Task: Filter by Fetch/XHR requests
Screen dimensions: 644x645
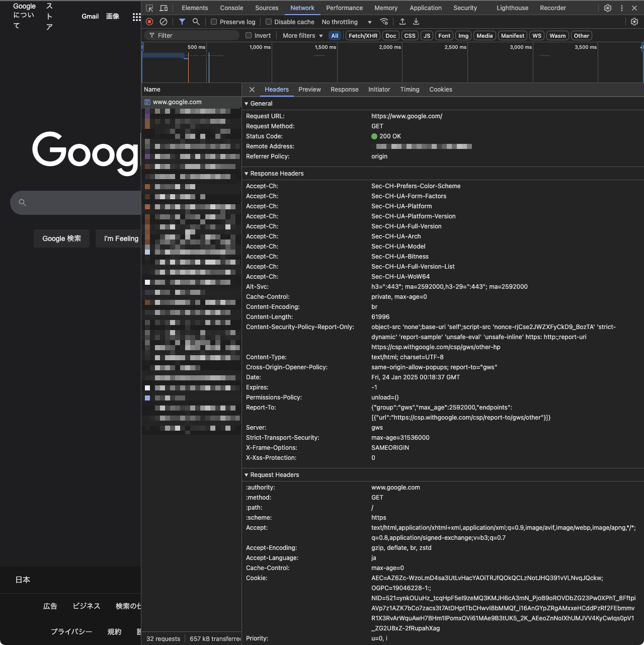Action: [363, 36]
